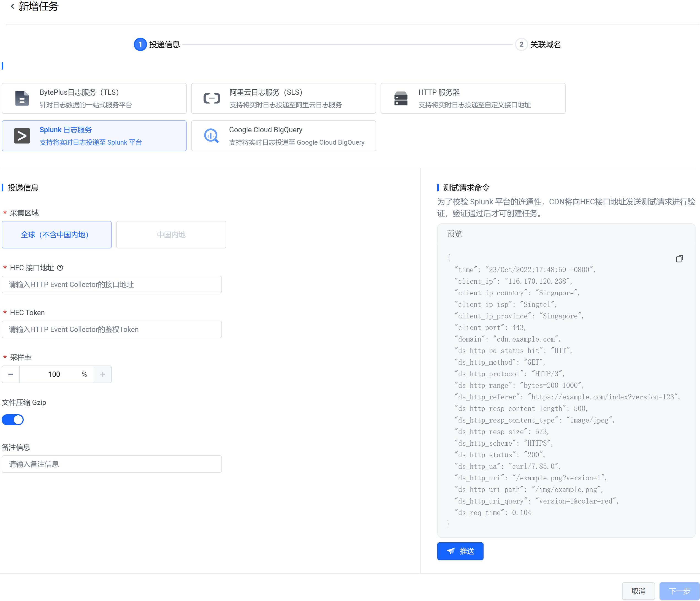The width and height of the screenshot is (700, 601).
Task: Click the 推送 send button
Action: 460,551
